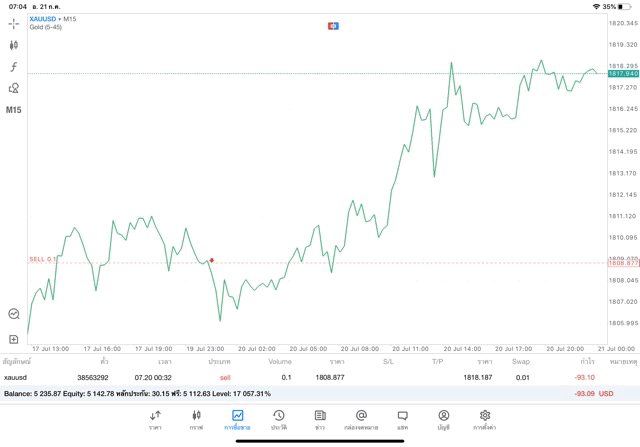Image resolution: width=640 pixels, height=447 pixels.
Task: Tap the new order plus icon
Action: click(x=14, y=339)
